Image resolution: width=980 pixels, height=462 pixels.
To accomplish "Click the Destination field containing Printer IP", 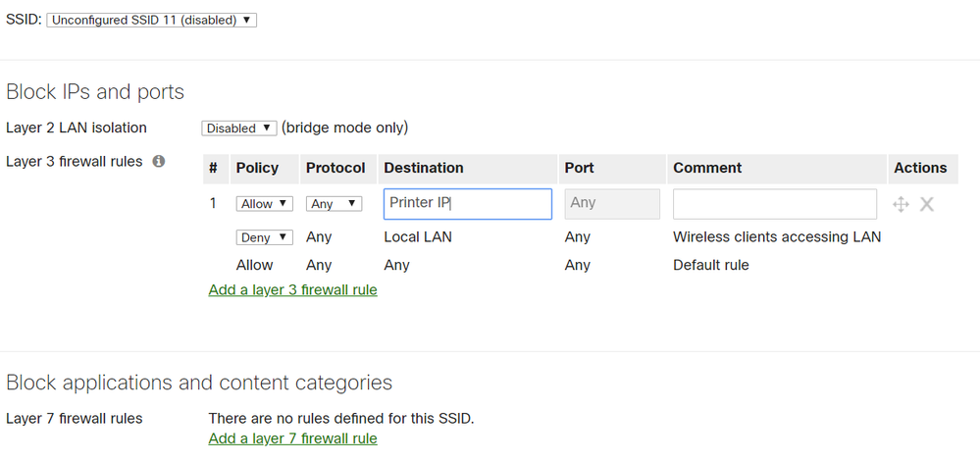I will pyautogui.click(x=468, y=204).
